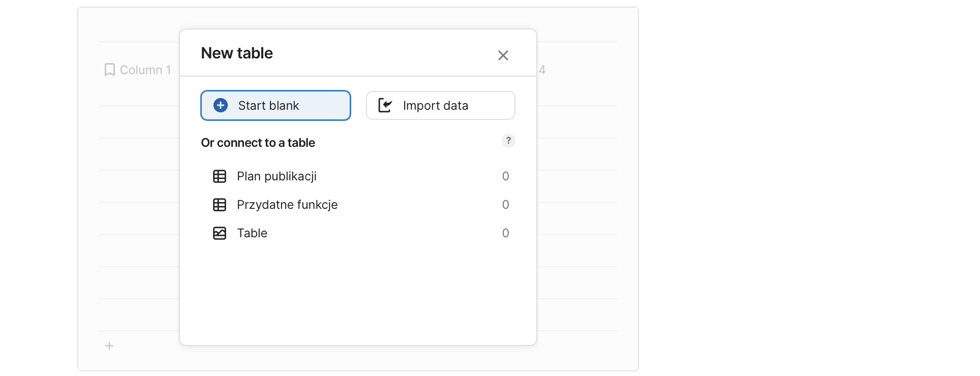This screenshot has width=980, height=376.
Task: Click the Or connect to a table heading
Action: pyautogui.click(x=258, y=143)
